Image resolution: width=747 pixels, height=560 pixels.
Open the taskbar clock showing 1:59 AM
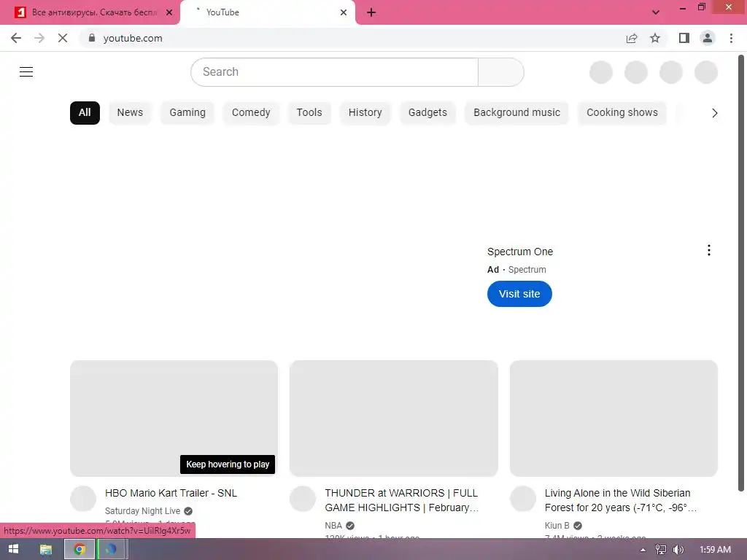click(x=715, y=550)
